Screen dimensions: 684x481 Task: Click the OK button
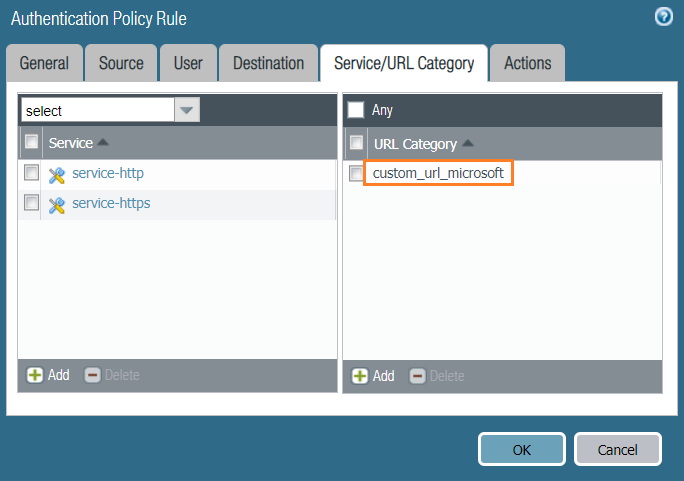(522, 449)
